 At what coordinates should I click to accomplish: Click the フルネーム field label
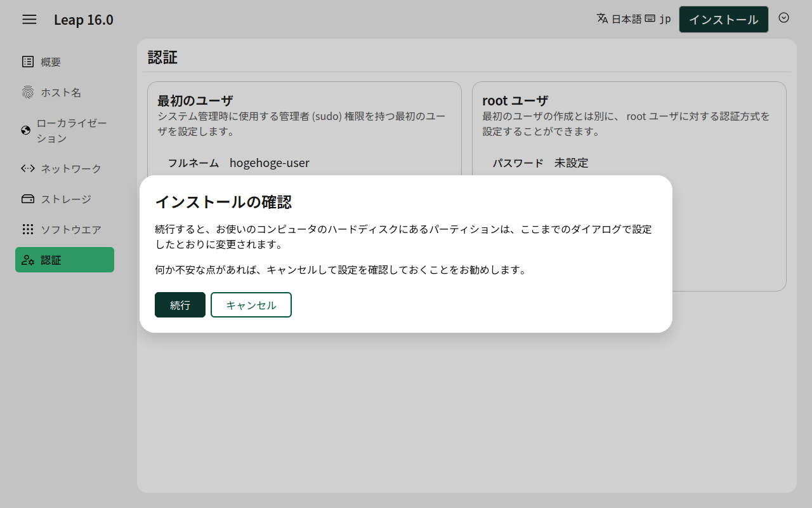[x=193, y=163]
